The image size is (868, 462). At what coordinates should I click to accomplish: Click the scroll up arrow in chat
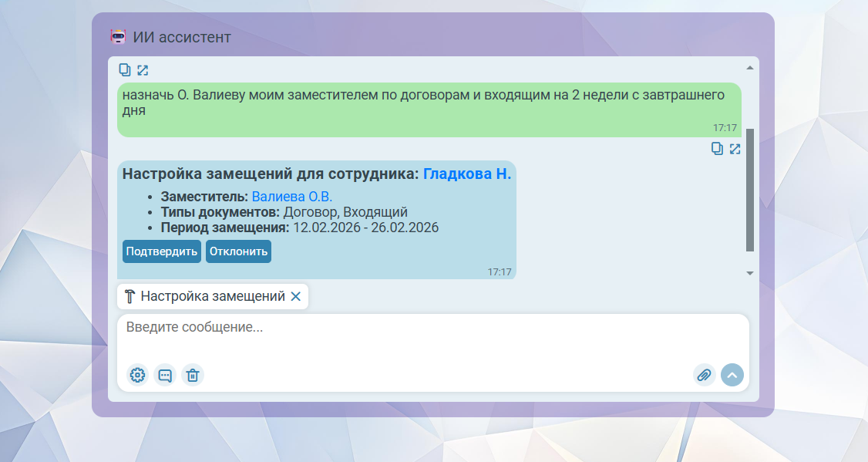coord(750,68)
